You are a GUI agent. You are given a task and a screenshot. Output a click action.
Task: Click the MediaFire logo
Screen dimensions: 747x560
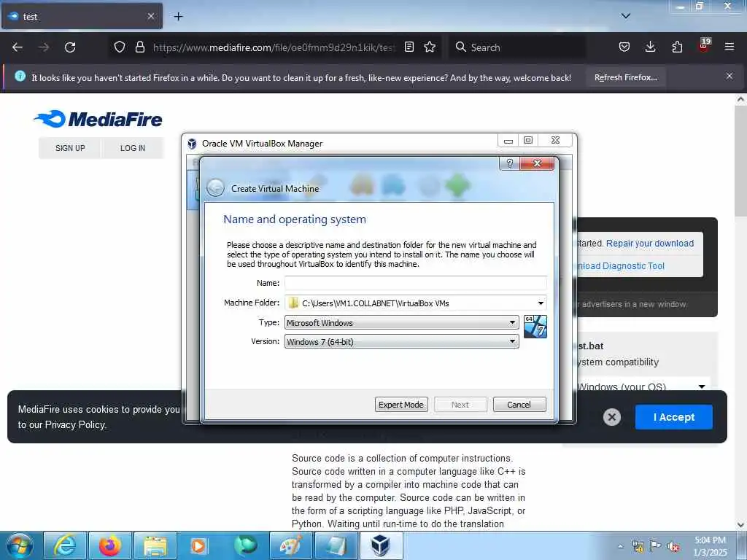pyautogui.click(x=98, y=119)
